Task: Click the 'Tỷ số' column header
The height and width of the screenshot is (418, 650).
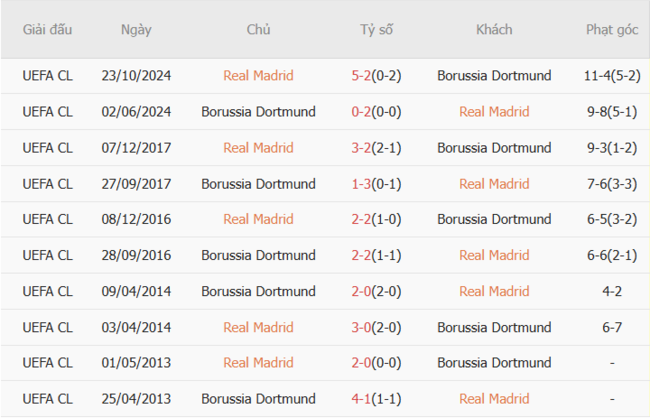Action: [376, 30]
